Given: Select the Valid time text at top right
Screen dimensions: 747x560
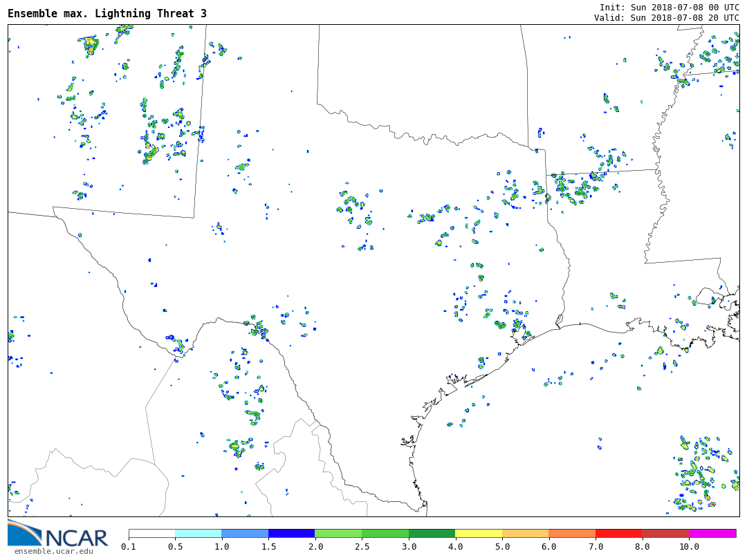Looking at the screenshot, I should click(666, 17).
